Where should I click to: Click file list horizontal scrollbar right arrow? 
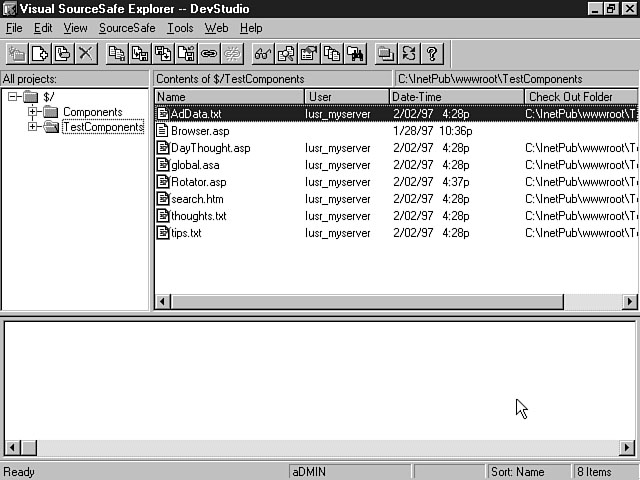[630, 301]
